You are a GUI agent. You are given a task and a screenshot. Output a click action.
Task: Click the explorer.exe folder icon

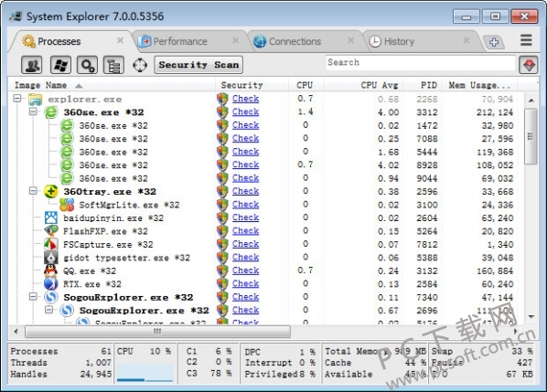pyautogui.click(x=36, y=100)
